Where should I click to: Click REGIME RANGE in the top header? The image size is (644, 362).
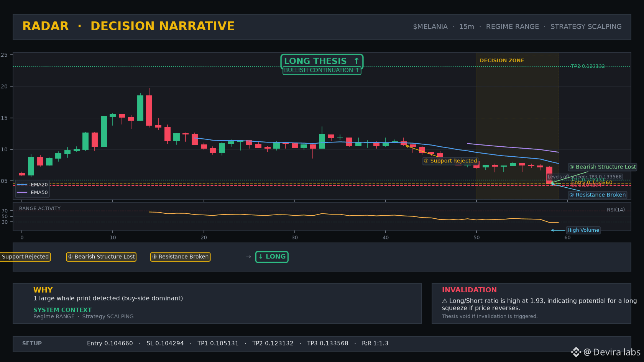click(x=512, y=27)
